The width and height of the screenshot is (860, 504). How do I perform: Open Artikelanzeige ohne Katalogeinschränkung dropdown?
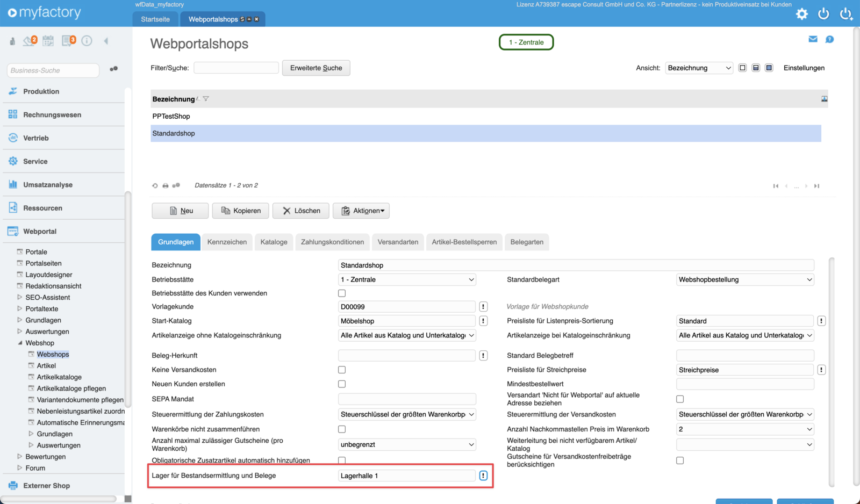(407, 335)
